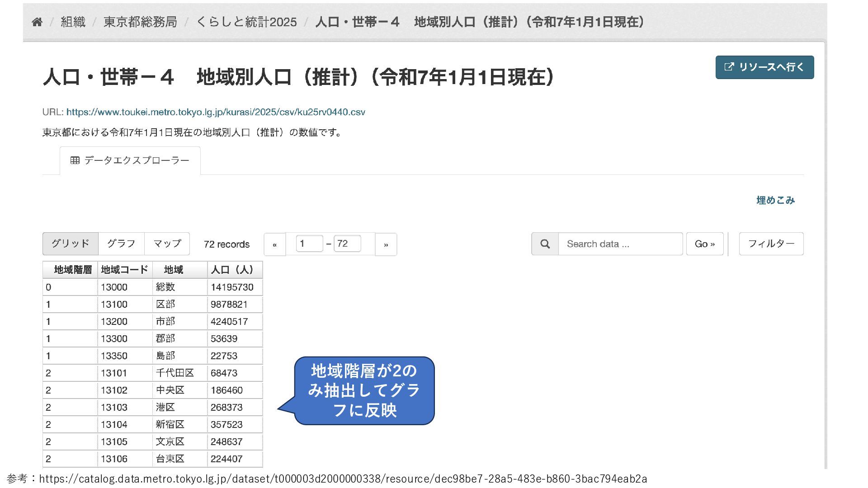Go to next page of records
The image size is (868, 488).
point(386,244)
